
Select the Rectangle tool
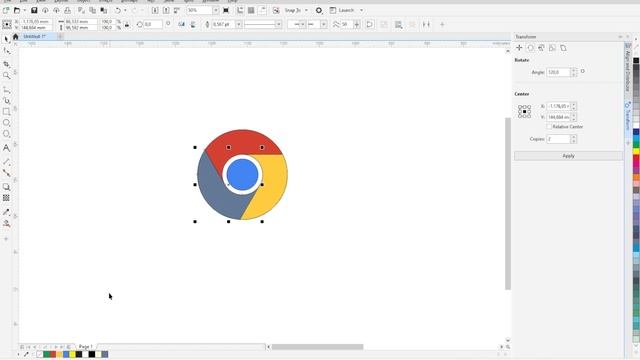6,111
